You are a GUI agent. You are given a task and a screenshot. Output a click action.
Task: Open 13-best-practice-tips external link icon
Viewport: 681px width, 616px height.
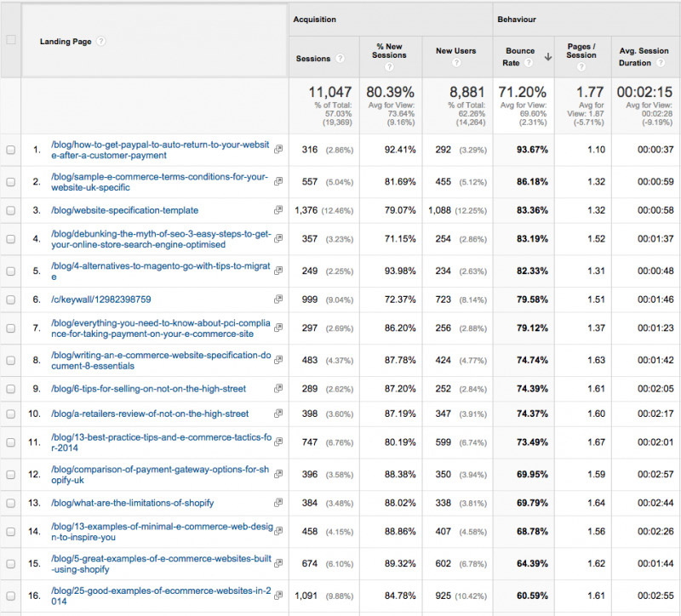pos(278,442)
